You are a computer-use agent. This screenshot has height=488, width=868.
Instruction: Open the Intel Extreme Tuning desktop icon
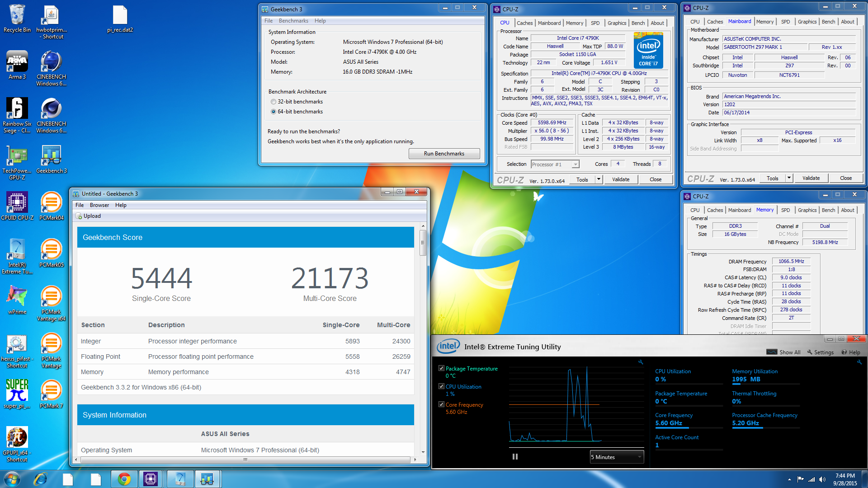tap(17, 256)
